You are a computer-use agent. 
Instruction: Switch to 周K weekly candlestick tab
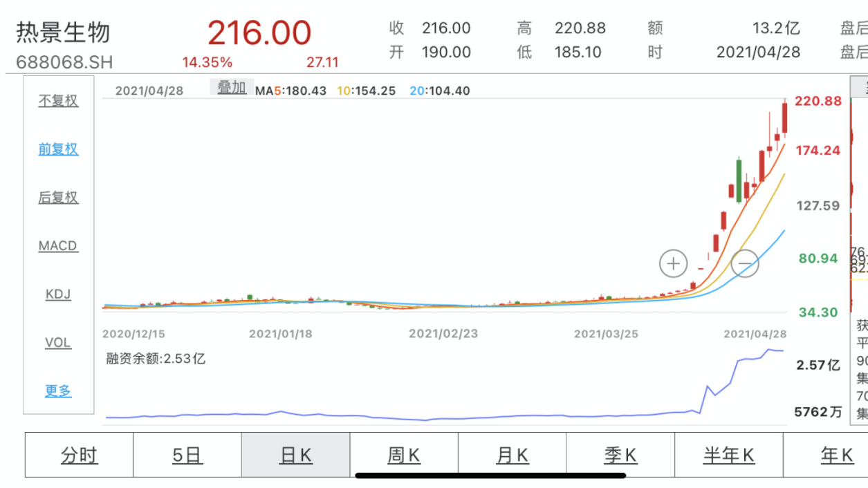click(404, 456)
